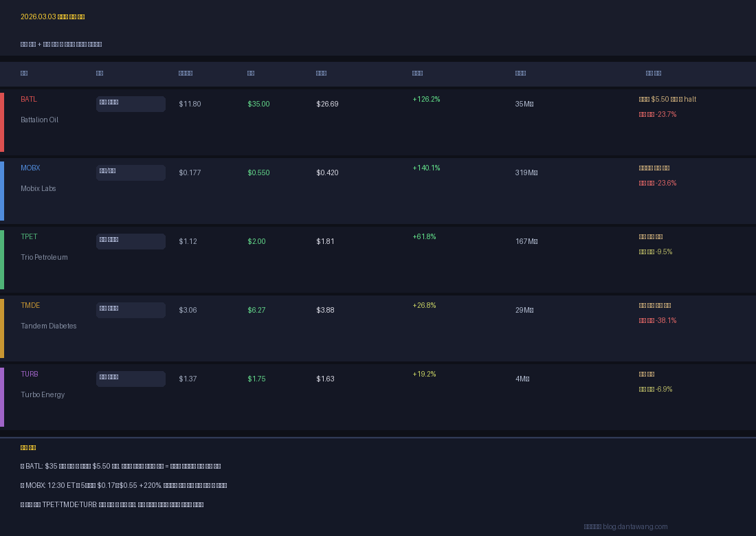Select the red -23.7% note

[x=658, y=115]
